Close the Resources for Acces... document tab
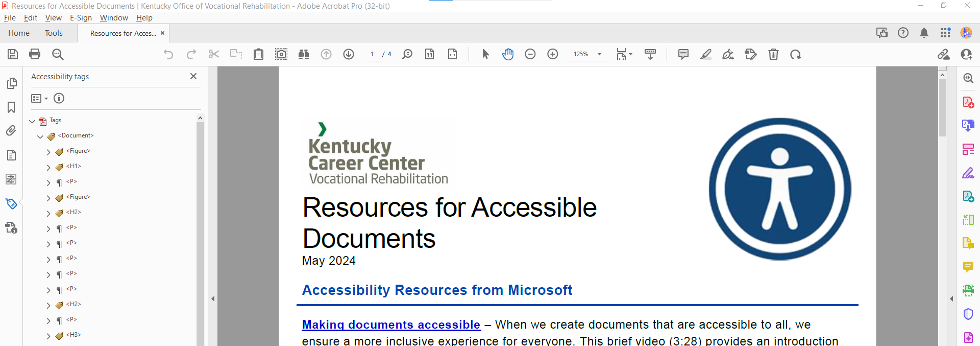 click(x=163, y=33)
